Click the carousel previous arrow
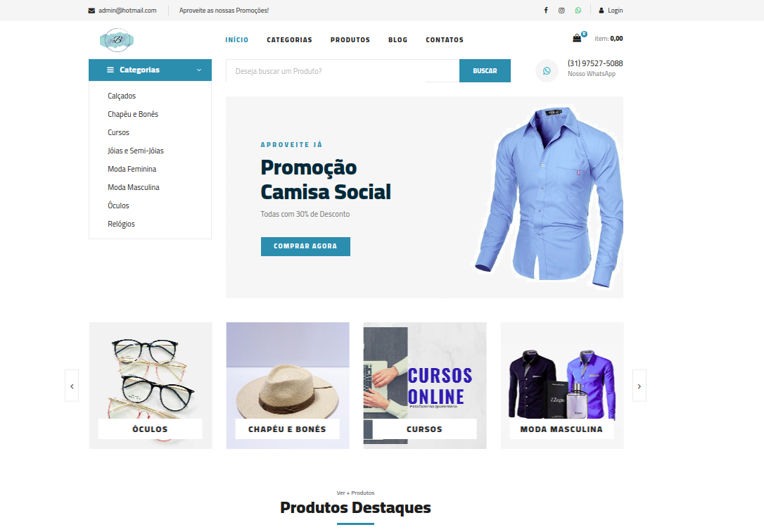Screen dimensions: 764x532 [72, 386]
